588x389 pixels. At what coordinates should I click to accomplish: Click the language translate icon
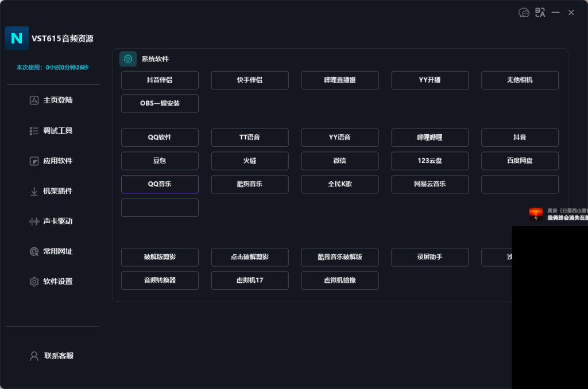540,13
